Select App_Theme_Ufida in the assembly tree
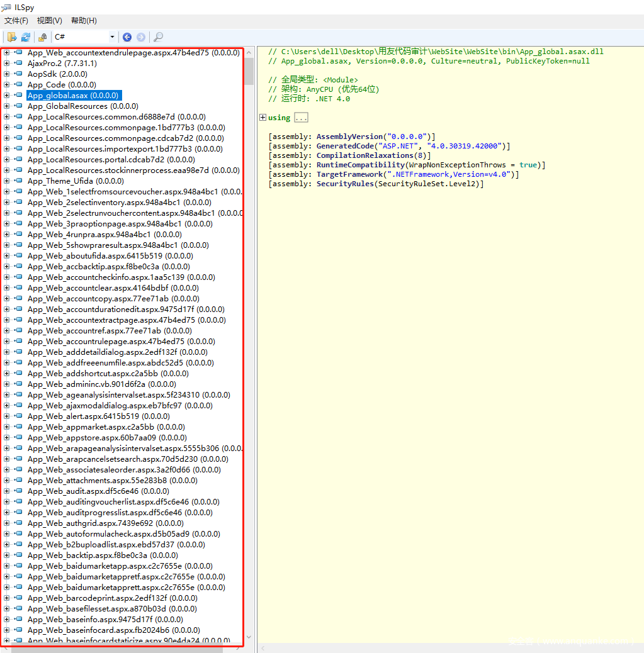 coord(76,181)
